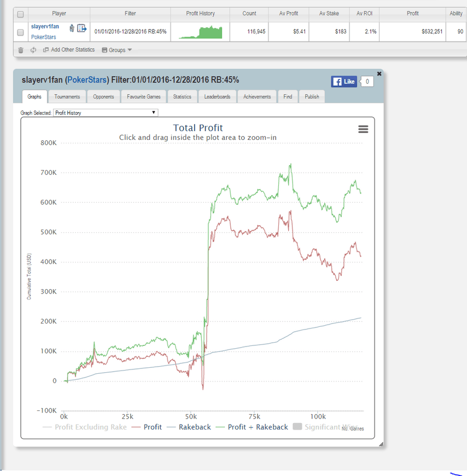Image resolution: width=467 pixels, height=476 pixels.
Task: Click the 116,945 count value
Action: pos(256,32)
